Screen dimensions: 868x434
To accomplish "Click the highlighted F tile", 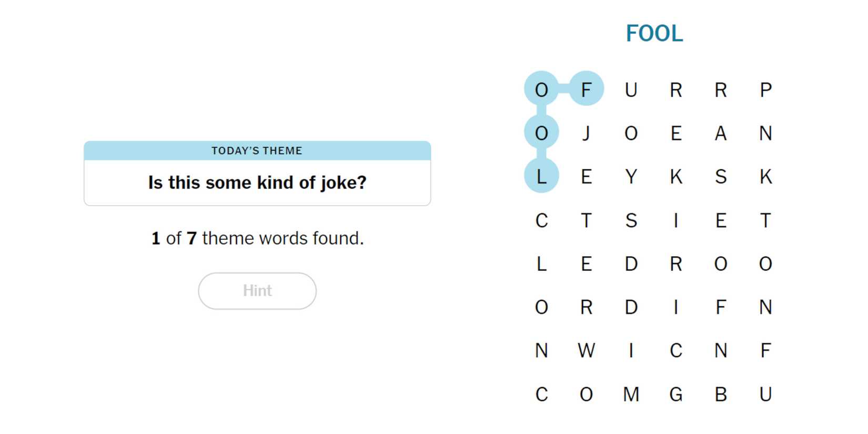I will (586, 89).
